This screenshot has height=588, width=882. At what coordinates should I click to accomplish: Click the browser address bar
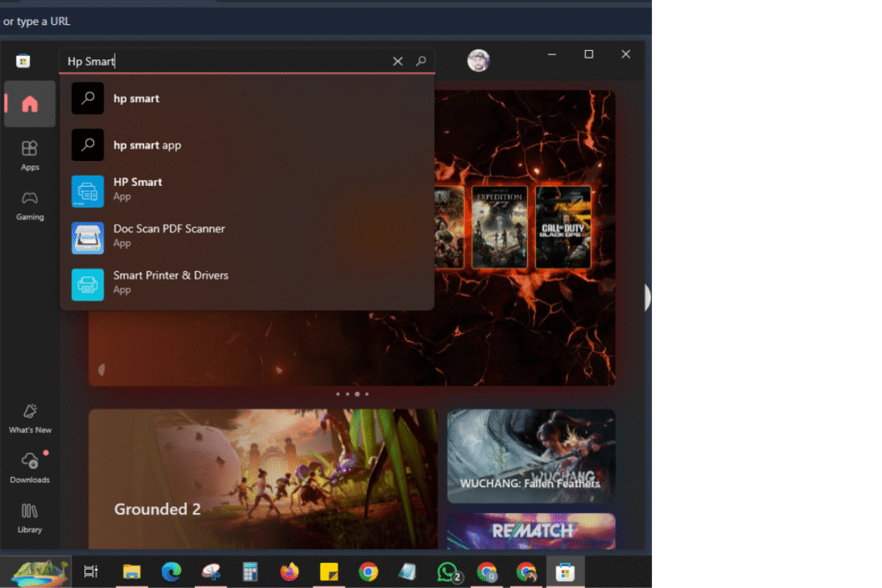click(x=326, y=22)
